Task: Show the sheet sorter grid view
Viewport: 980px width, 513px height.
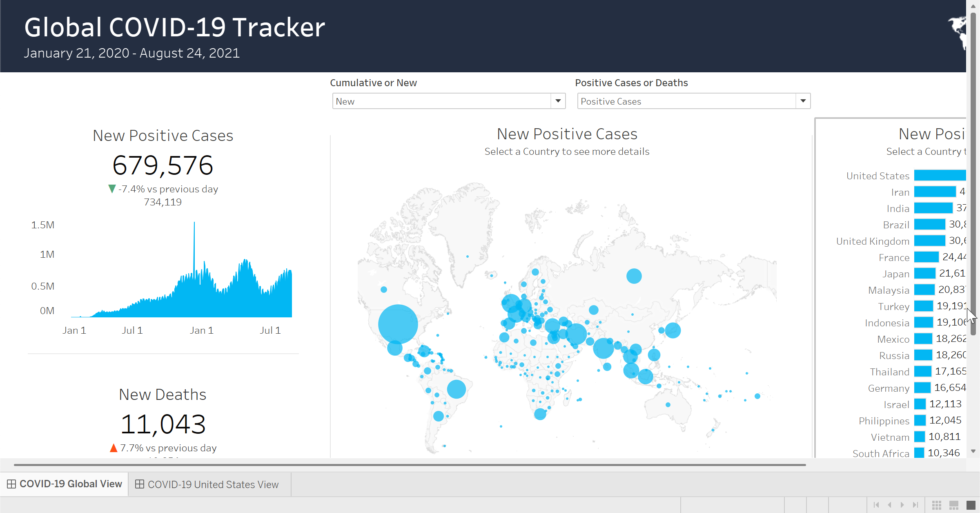Action: [x=937, y=505]
